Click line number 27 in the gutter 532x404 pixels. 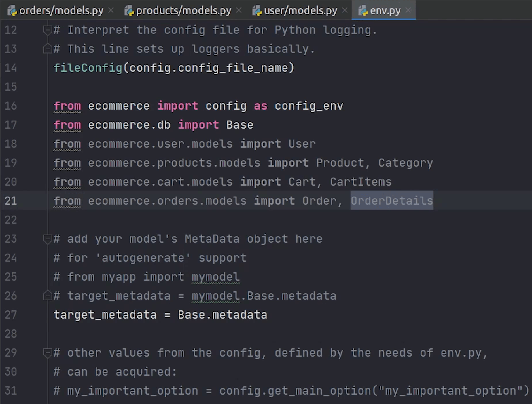pyautogui.click(x=11, y=315)
